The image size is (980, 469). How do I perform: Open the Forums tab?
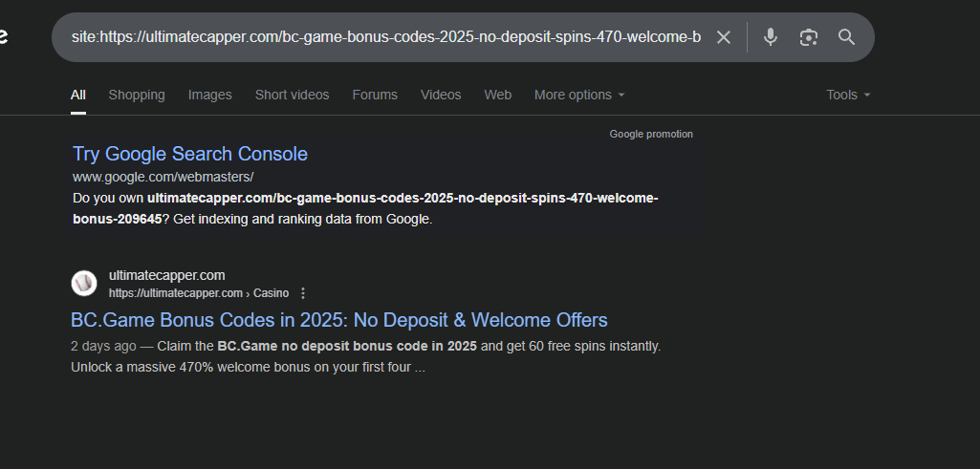pos(375,95)
